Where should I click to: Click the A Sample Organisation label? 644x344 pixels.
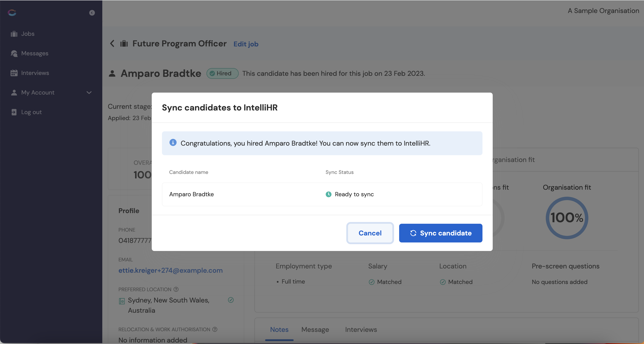pos(603,11)
